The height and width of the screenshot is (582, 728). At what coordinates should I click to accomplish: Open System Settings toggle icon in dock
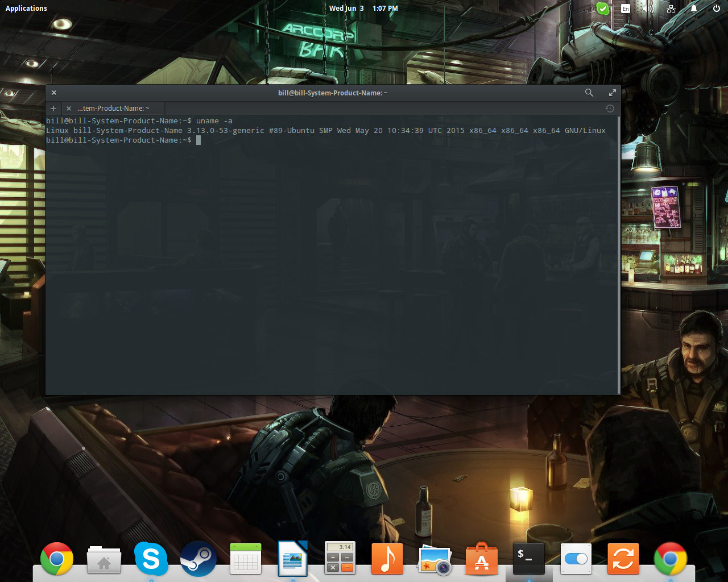coord(576,559)
